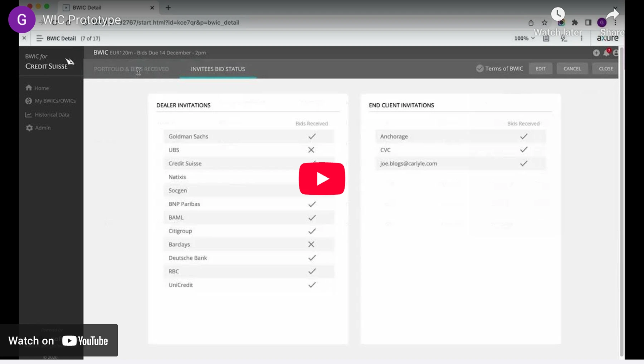Play the YouTube video

coord(322,178)
